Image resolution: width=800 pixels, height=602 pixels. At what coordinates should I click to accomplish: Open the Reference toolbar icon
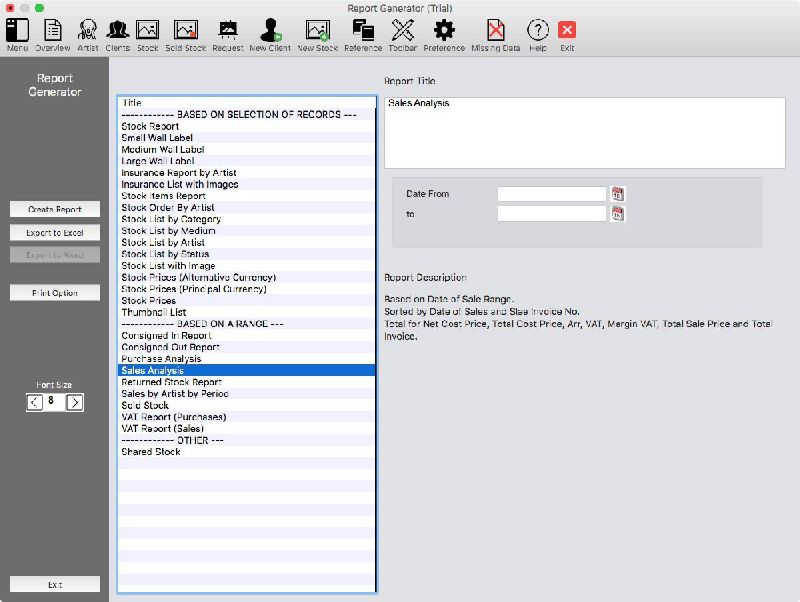coord(363,35)
